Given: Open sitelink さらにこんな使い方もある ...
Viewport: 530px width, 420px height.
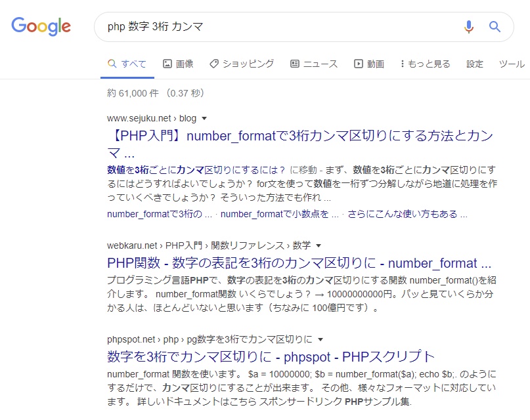Looking at the screenshot, I should [x=407, y=214].
